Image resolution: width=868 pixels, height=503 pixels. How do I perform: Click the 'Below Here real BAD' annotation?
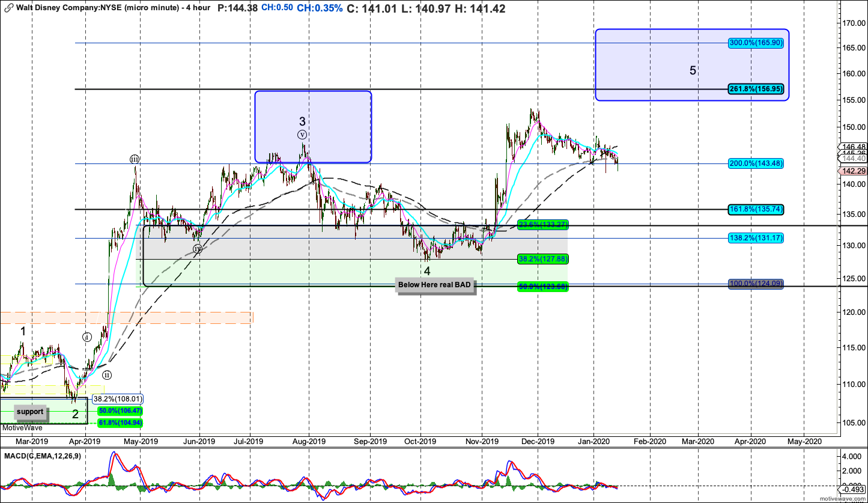coord(436,285)
